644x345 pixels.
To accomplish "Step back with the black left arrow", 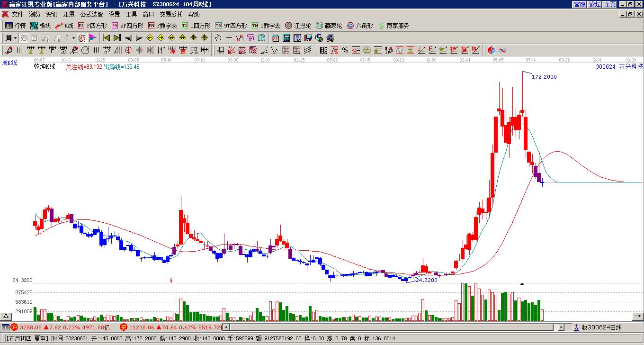I will pos(128,38).
